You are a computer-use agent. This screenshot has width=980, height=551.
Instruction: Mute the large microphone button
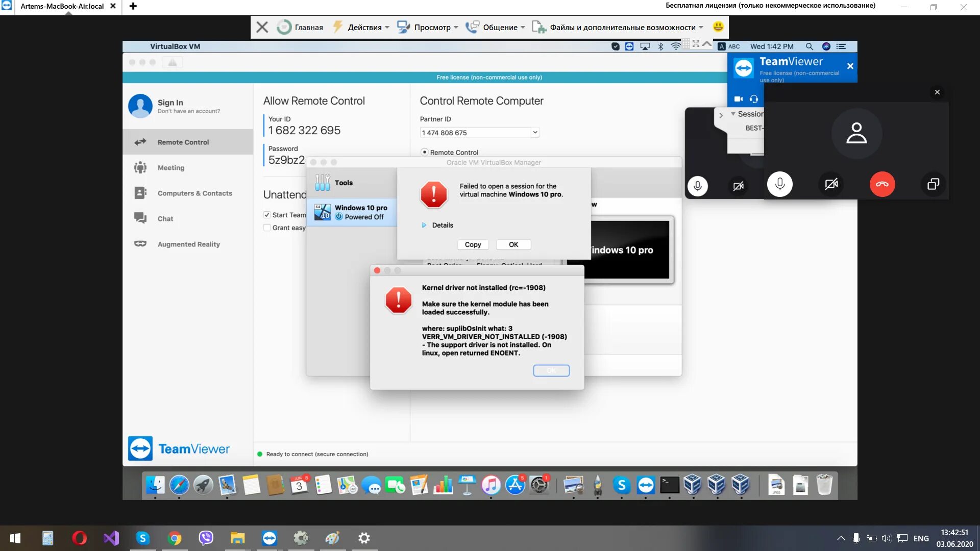coord(779,184)
